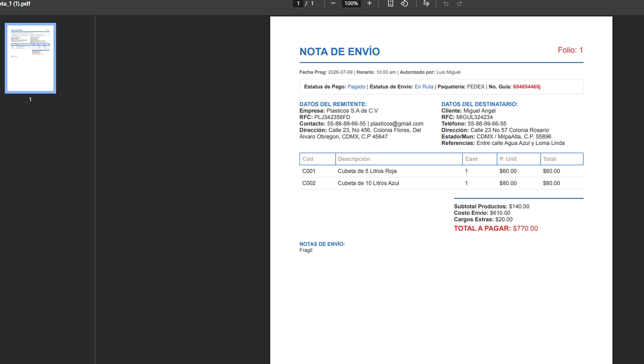
Task: Zoom out with the minus button
Action: (x=333, y=4)
